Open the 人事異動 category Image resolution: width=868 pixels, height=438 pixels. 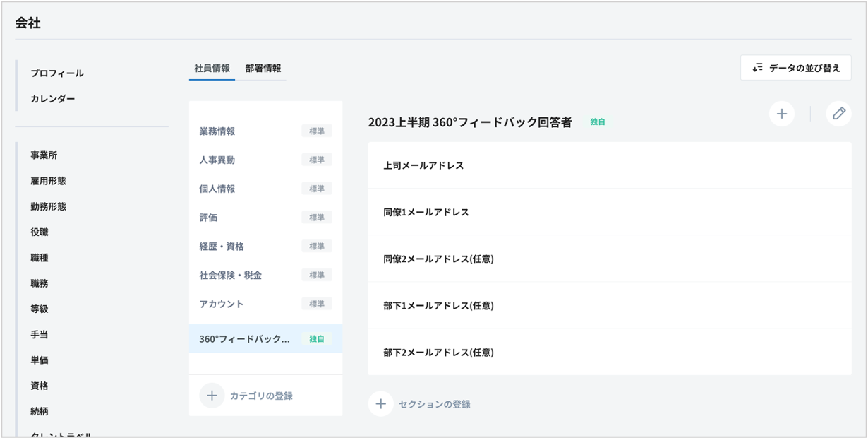click(217, 160)
